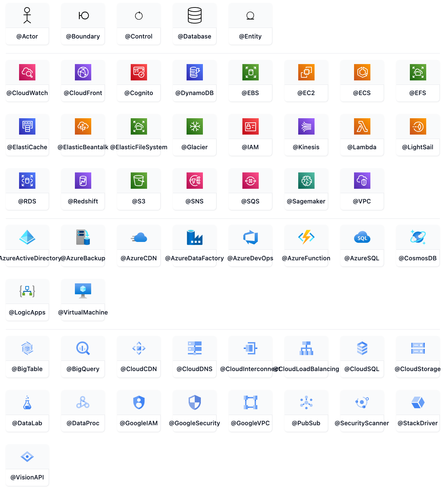Click the CosmosDB planet icon
This screenshot has width=448, height=490.
click(x=418, y=237)
